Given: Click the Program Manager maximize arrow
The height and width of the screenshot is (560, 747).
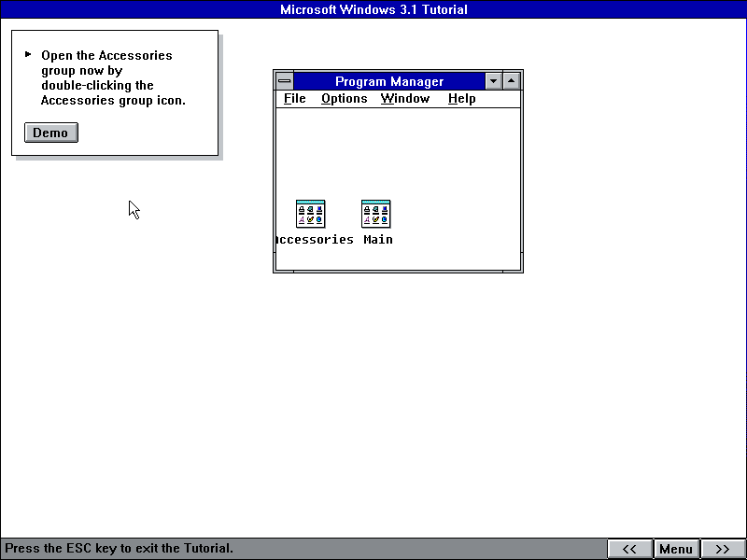Looking at the screenshot, I should pos(511,81).
